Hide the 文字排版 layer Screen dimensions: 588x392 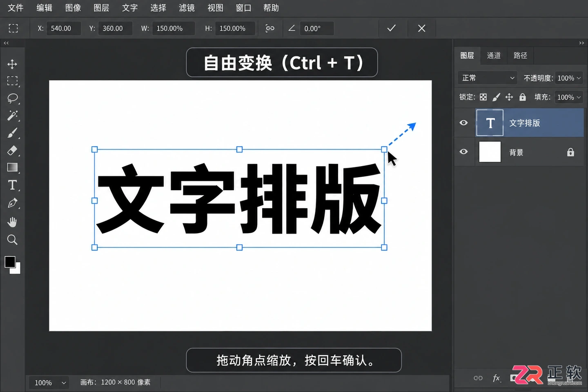pyautogui.click(x=463, y=122)
